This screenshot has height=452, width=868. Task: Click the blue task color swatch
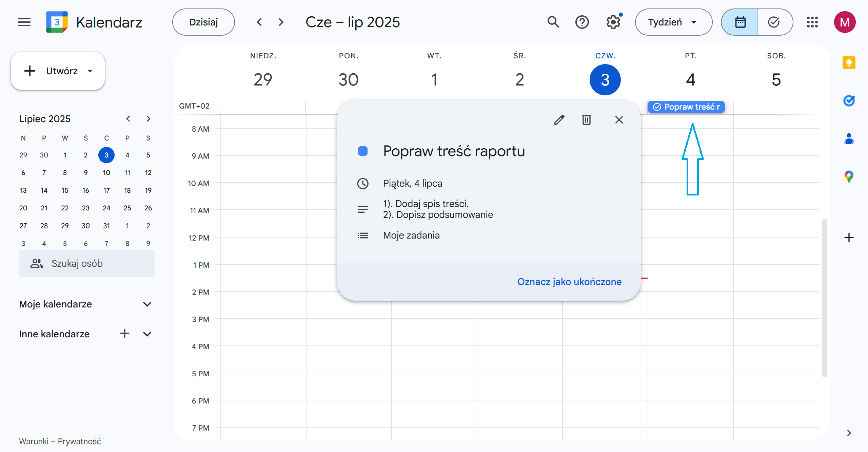tap(363, 151)
